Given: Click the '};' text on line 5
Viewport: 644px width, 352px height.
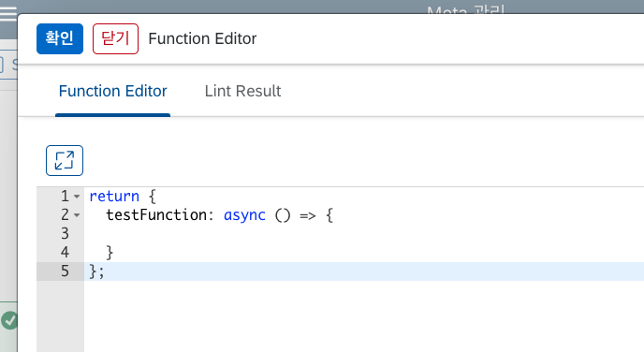Looking at the screenshot, I should pyautogui.click(x=97, y=271).
